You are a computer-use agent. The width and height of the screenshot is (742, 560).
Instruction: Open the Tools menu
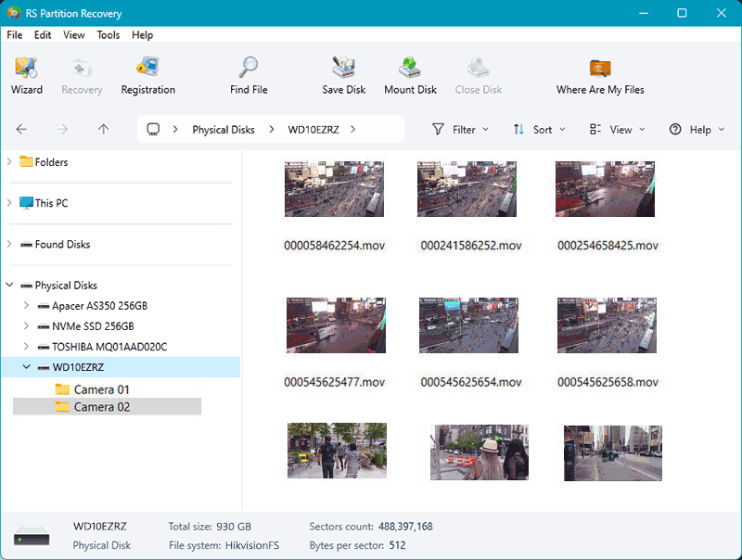coord(109,35)
